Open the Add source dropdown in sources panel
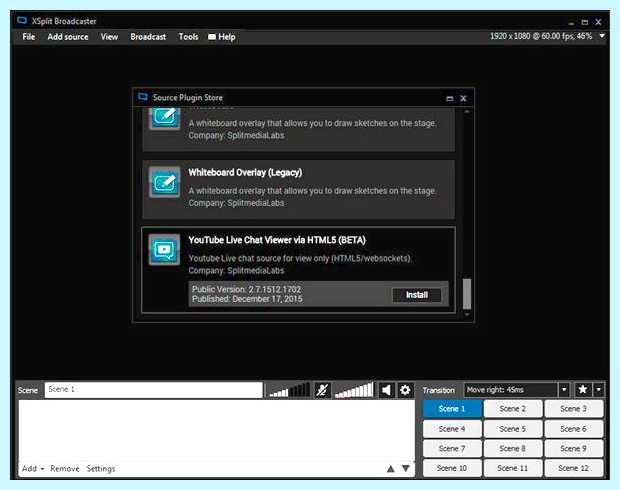Image resolution: width=620 pixels, height=490 pixels. [33, 469]
